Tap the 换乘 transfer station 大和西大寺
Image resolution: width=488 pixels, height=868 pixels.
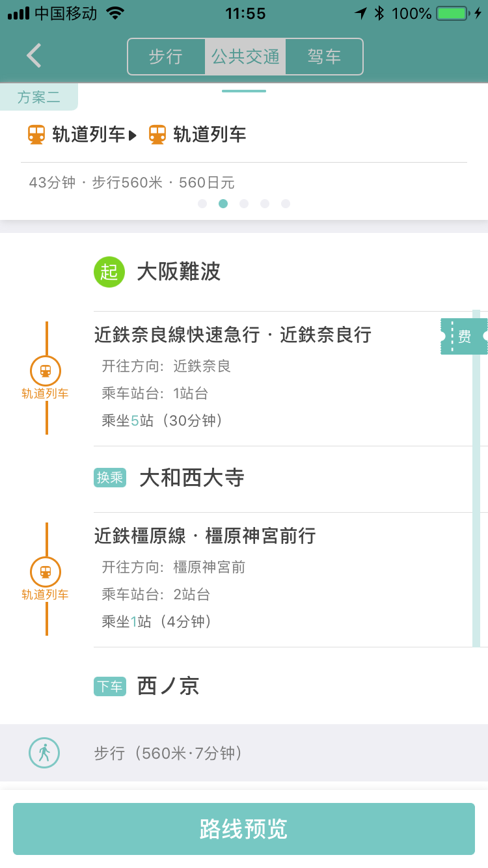191,478
